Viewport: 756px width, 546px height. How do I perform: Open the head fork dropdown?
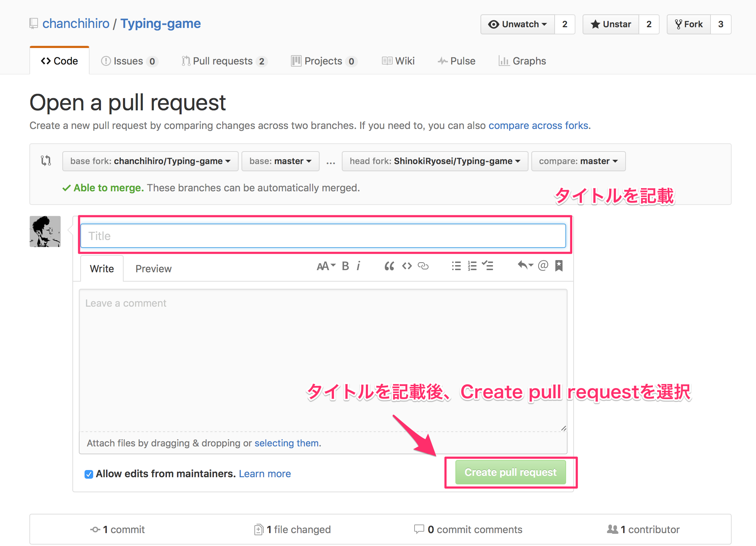click(x=435, y=161)
